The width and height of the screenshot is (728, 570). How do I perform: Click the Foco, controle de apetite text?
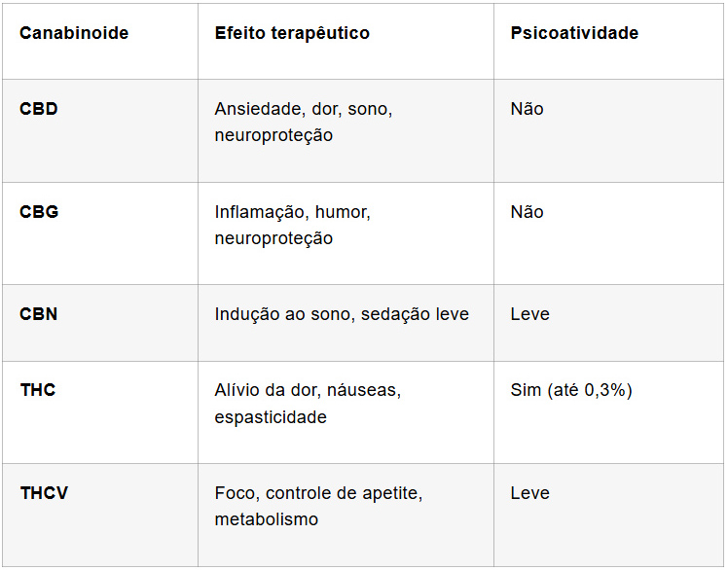317,493
